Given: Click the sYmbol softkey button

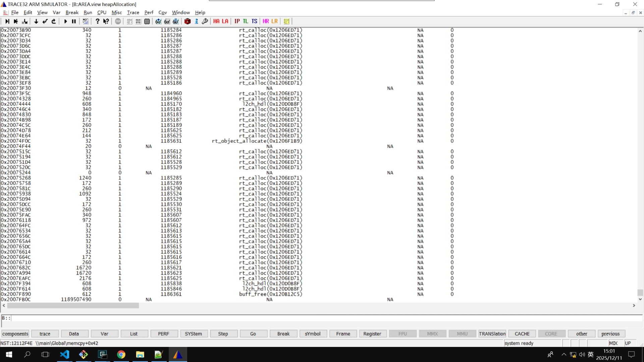Looking at the screenshot, I should (312, 334).
